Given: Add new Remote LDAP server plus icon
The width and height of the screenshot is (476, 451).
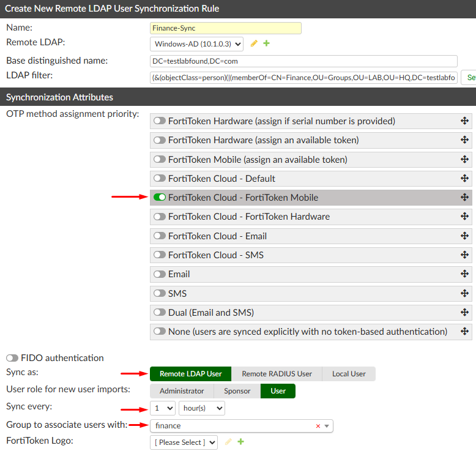Looking at the screenshot, I should (x=266, y=43).
